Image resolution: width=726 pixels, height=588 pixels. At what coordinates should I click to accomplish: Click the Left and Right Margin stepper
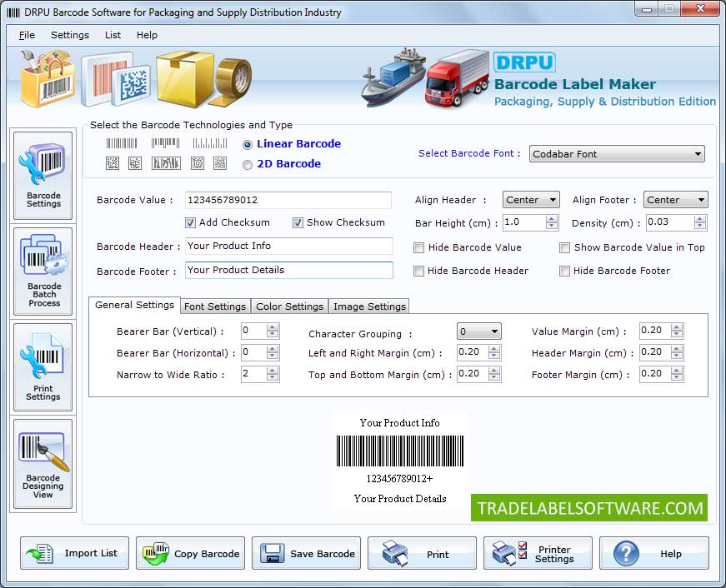coord(494,352)
